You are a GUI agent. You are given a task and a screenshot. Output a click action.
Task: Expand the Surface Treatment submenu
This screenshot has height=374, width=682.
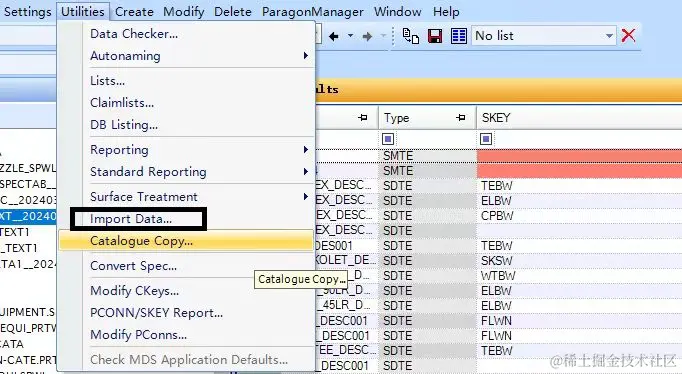[186, 197]
